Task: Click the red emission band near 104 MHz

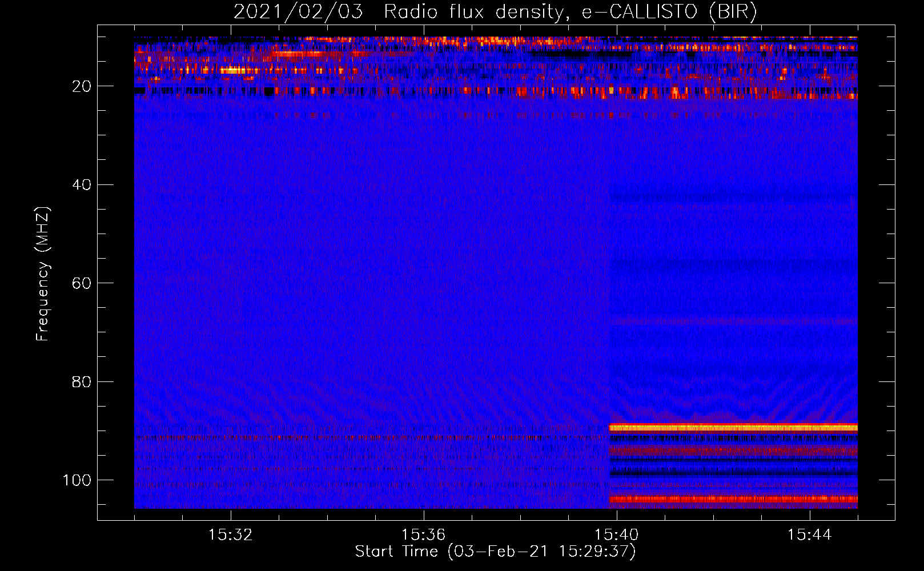Action: (733, 499)
